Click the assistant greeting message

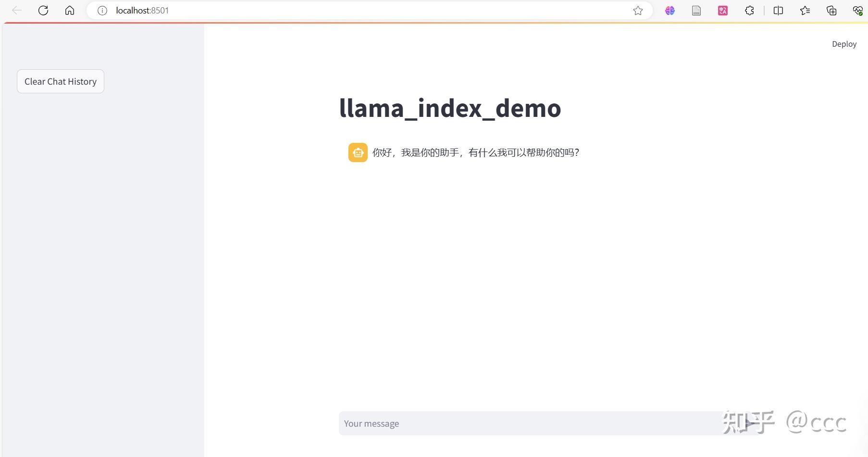click(x=475, y=152)
